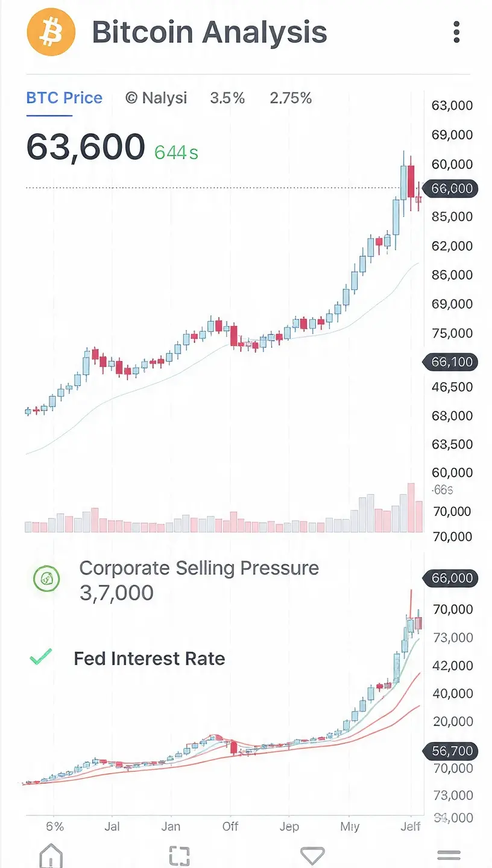Click the 66,000 price marker on dotted line

(x=452, y=189)
